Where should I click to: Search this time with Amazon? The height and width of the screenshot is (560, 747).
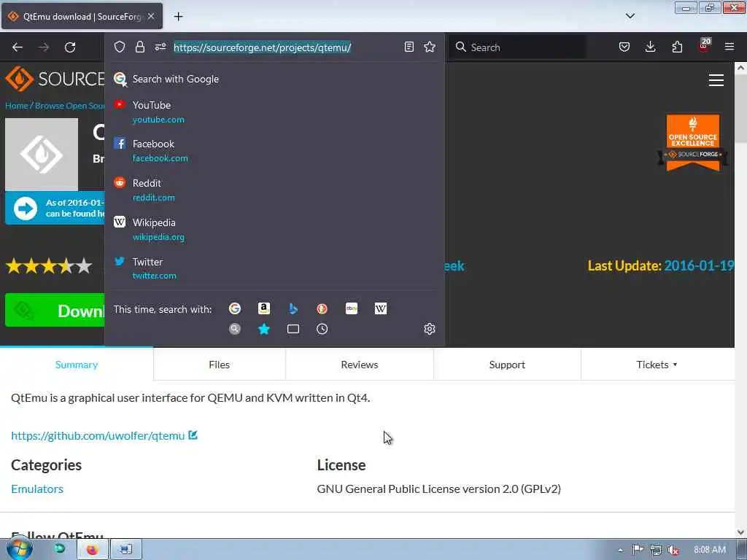[x=264, y=308]
